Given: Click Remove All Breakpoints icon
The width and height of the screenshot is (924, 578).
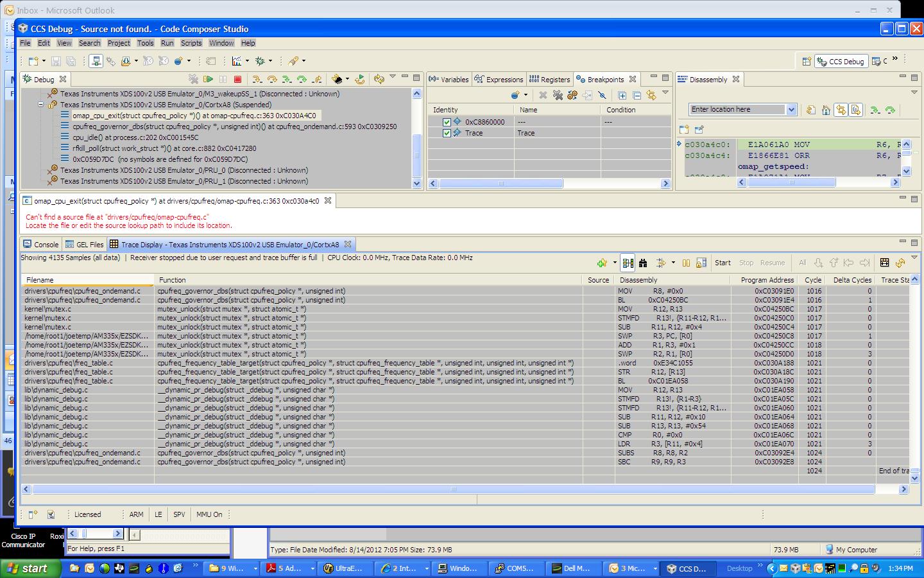Looking at the screenshot, I should [x=558, y=95].
